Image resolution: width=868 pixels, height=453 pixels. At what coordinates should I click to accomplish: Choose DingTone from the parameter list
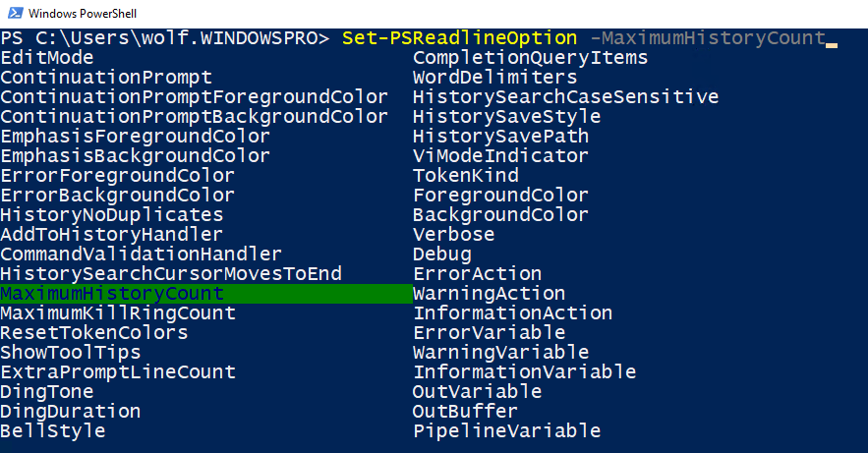point(47,392)
